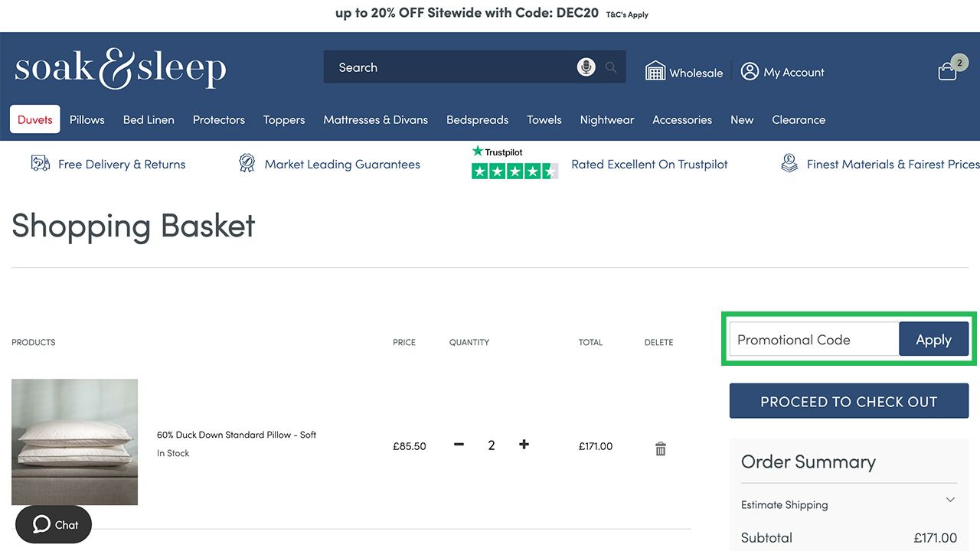Click the In Stock label
Screen dimensions: 980x551
(173, 453)
